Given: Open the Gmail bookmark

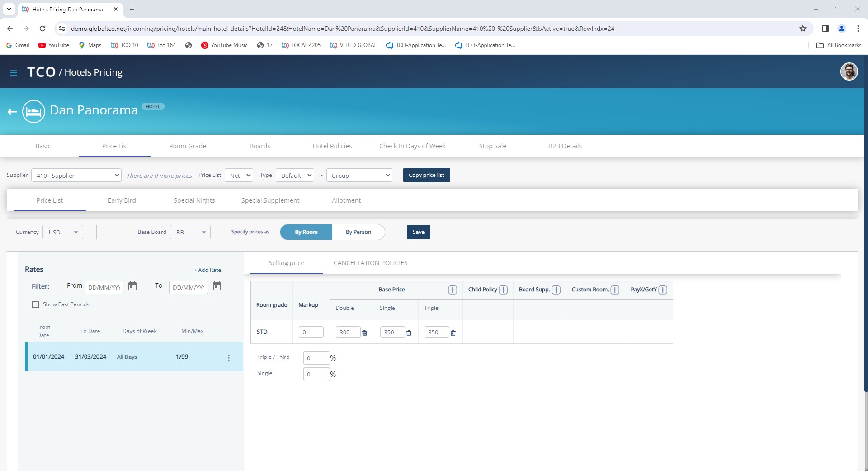Looking at the screenshot, I should point(18,45).
